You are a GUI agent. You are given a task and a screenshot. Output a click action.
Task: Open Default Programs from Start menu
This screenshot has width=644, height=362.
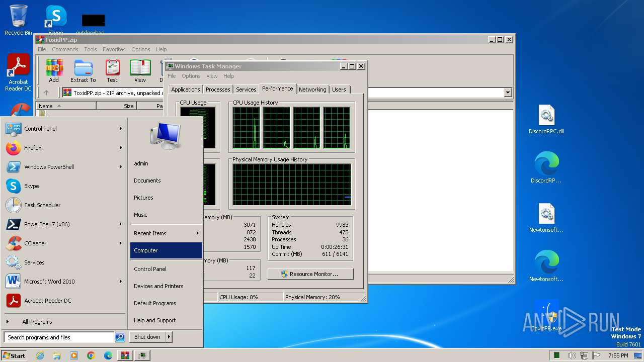click(166, 303)
